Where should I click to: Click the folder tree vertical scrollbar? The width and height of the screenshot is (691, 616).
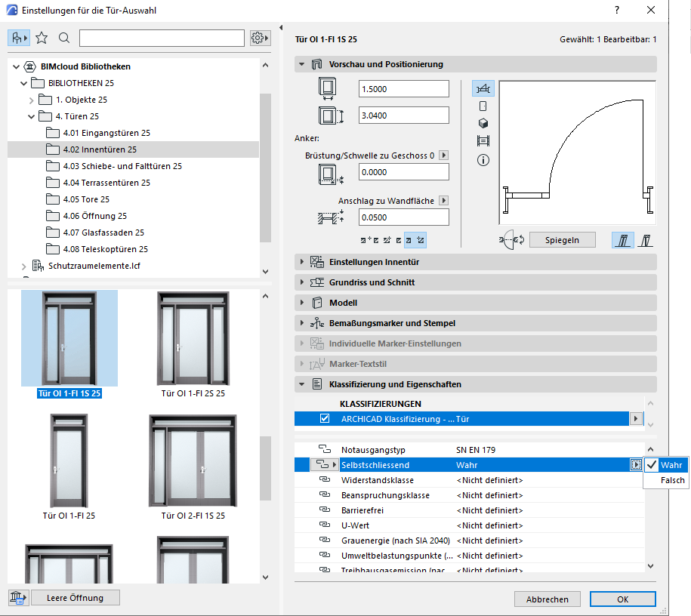coord(265,168)
